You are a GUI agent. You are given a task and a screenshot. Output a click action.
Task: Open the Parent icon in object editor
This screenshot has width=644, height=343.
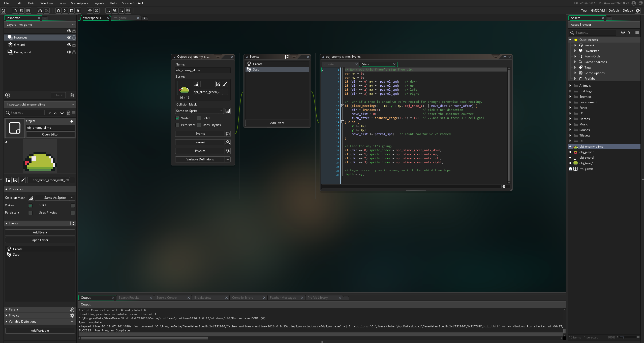(x=228, y=142)
